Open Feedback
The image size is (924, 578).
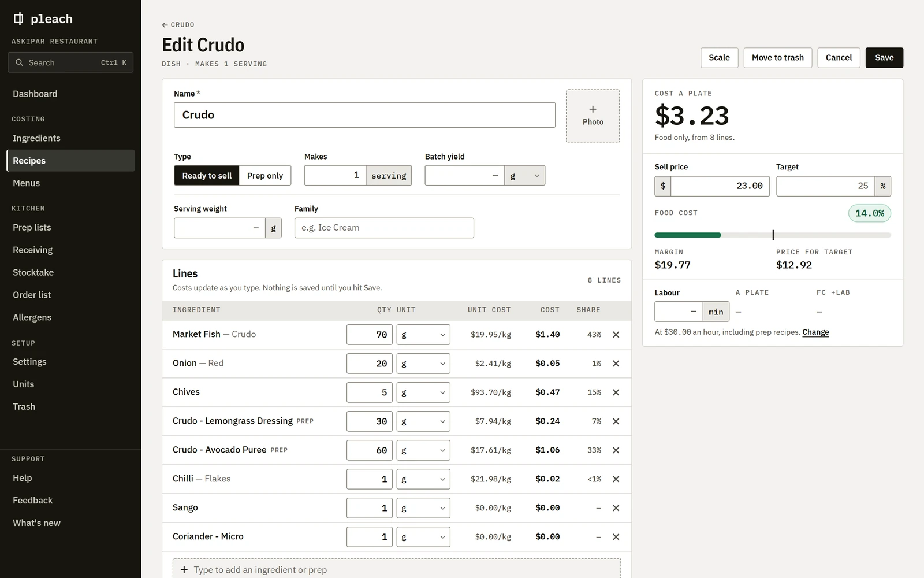coord(70,501)
